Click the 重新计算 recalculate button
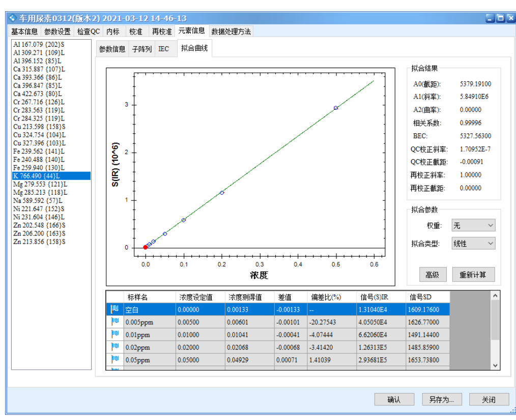 [473, 275]
